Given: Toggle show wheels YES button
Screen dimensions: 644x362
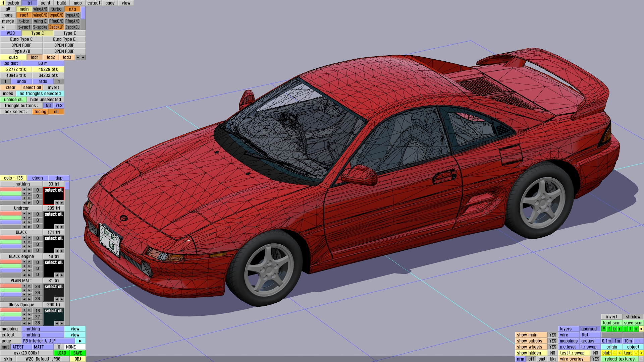Looking at the screenshot, I should pos(552,347).
